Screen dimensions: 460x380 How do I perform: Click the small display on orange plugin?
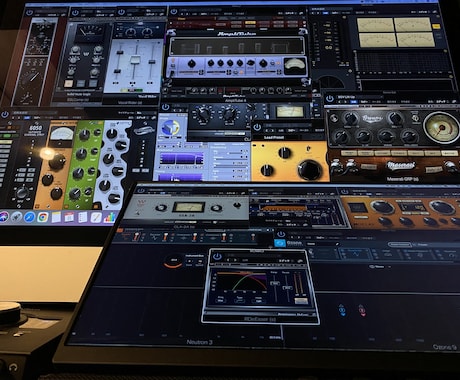click(x=357, y=207)
